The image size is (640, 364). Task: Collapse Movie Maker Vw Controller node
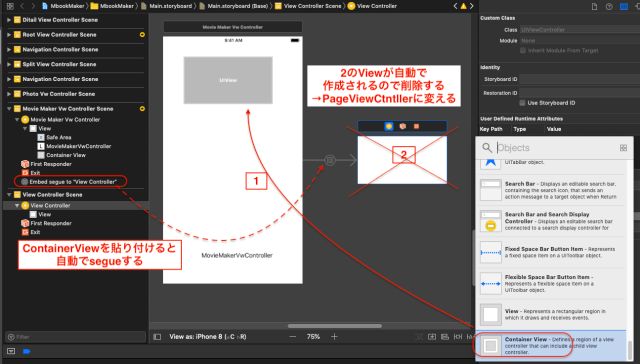pyautogui.click(x=17, y=120)
